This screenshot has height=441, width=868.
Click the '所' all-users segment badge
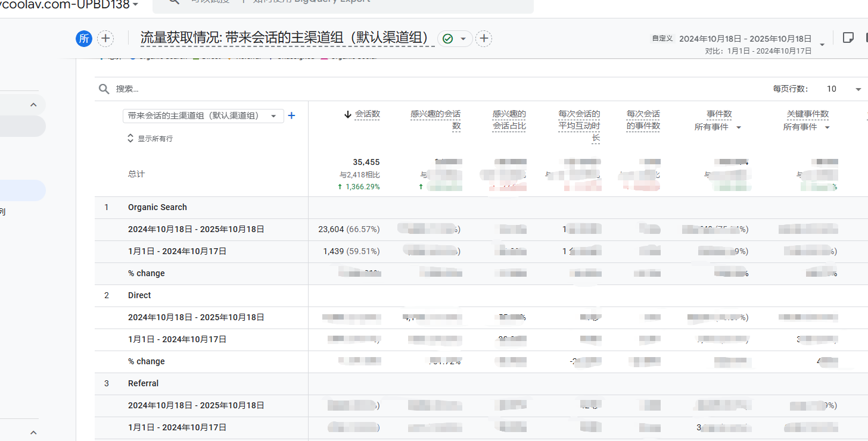click(x=84, y=39)
